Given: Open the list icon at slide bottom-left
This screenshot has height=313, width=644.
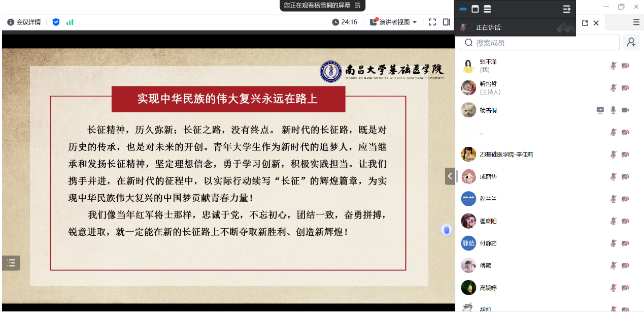Looking at the screenshot, I should tap(11, 263).
